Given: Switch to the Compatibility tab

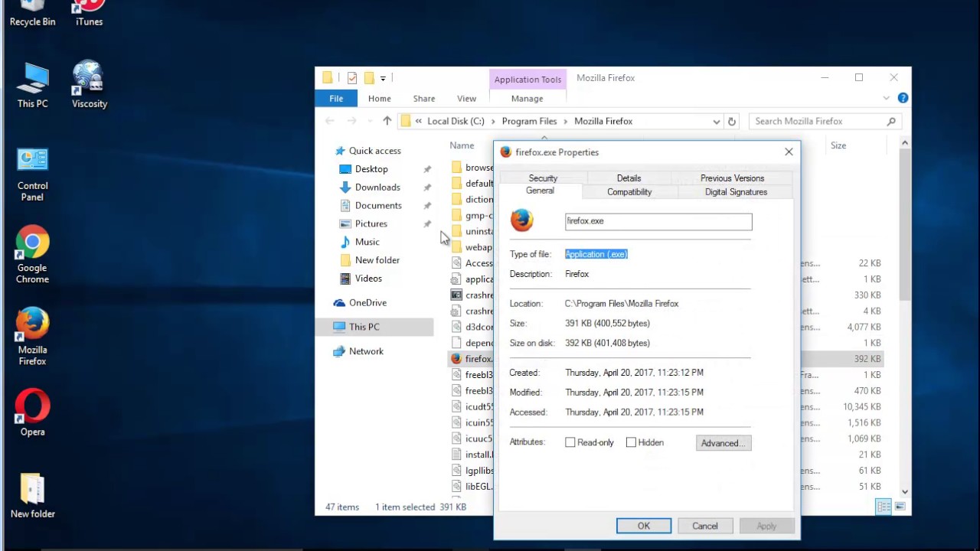Looking at the screenshot, I should (629, 192).
